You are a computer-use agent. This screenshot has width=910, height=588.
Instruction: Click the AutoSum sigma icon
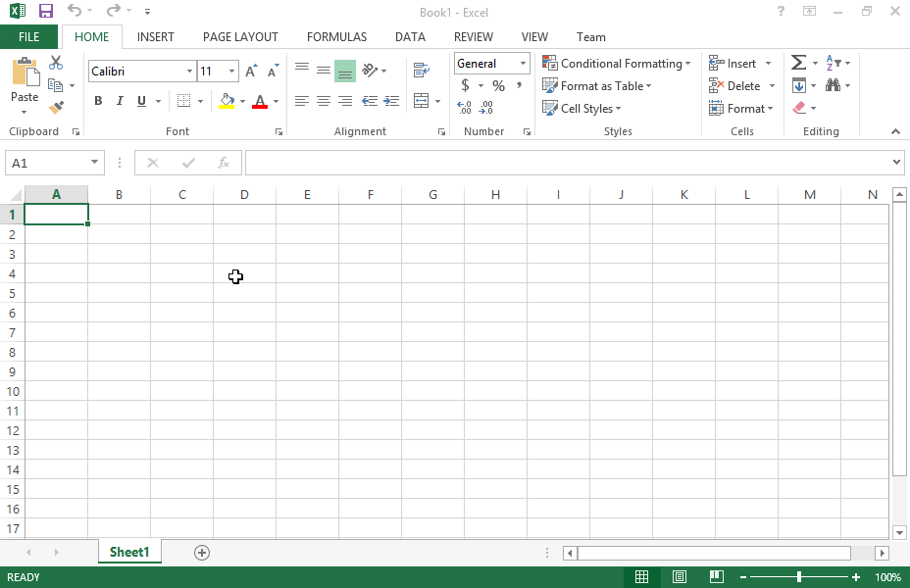click(798, 63)
